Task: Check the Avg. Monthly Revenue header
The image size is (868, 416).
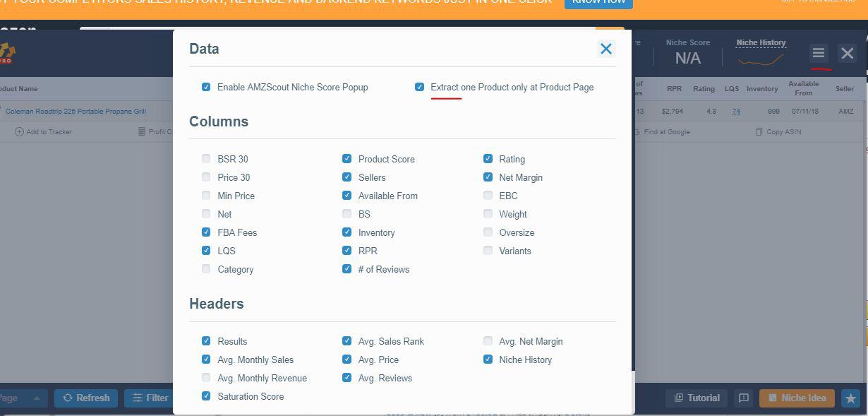Action: [206, 378]
